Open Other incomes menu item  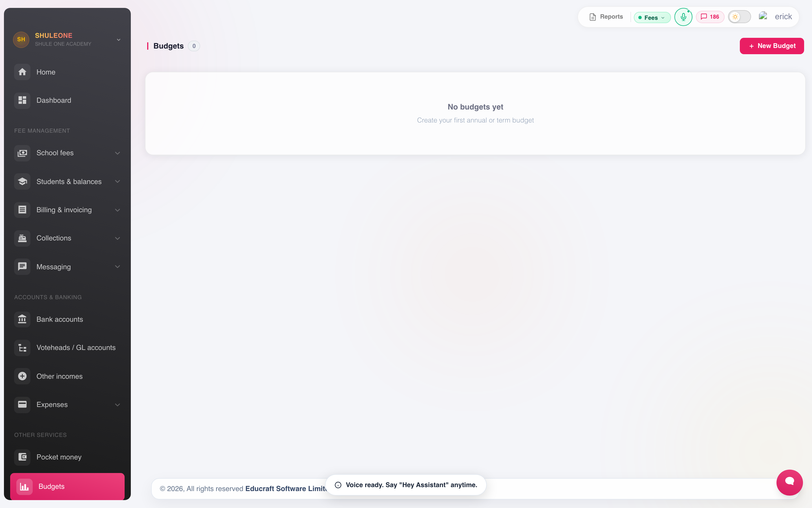click(67, 376)
